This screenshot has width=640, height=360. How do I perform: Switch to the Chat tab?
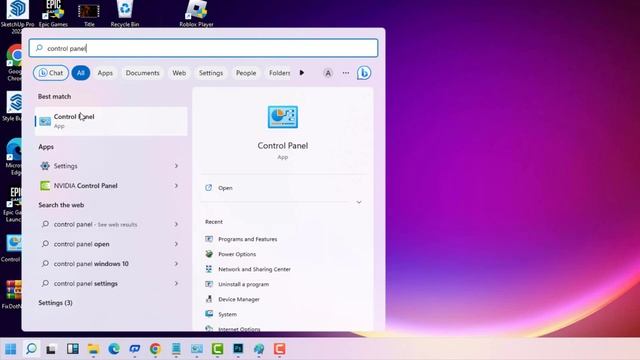51,73
